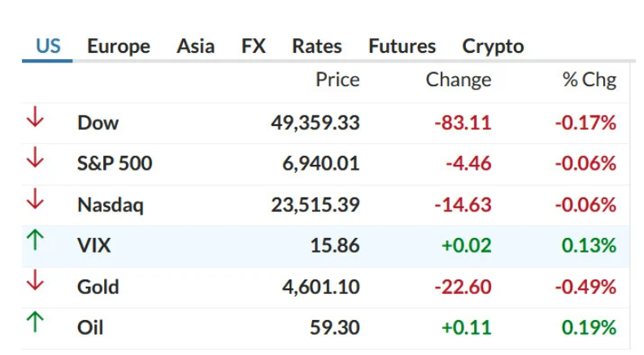644x355 pixels.
Task: Click the down arrow icon next to Gold
Action: [34, 283]
